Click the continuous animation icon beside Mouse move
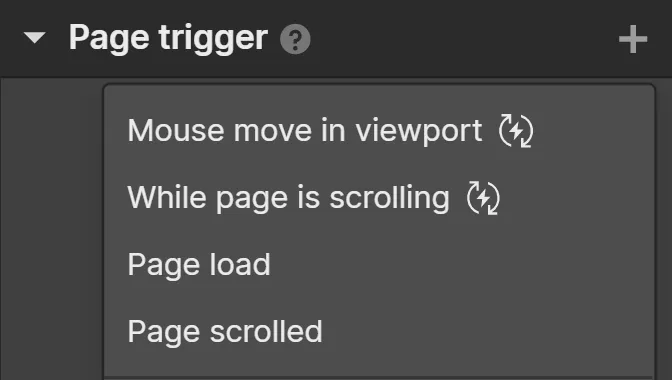 click(x=516, y=131)
